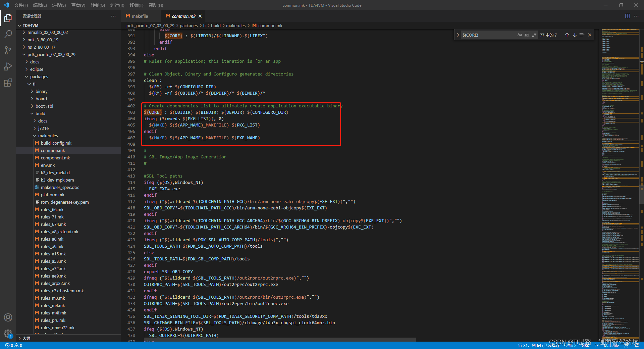
Task: Open the 帮助(H) menu
Action: 156,5
